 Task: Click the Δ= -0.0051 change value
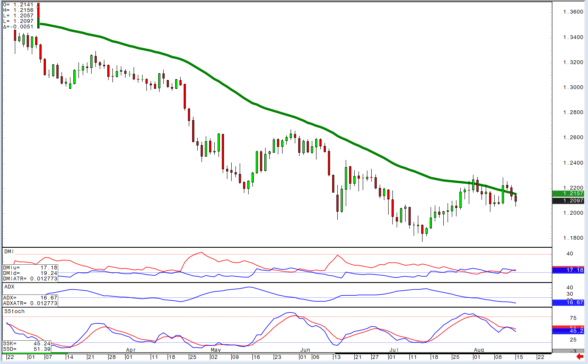[18, 27]
